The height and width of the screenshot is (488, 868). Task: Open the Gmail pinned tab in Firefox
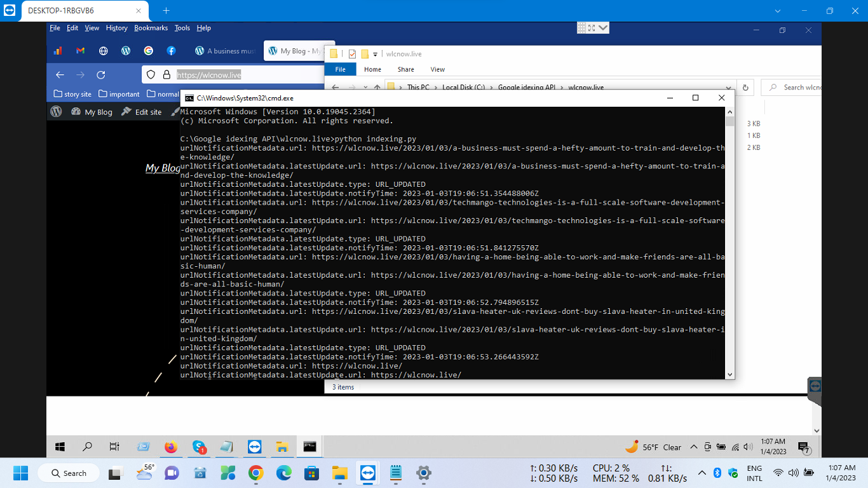pos(80,51)
